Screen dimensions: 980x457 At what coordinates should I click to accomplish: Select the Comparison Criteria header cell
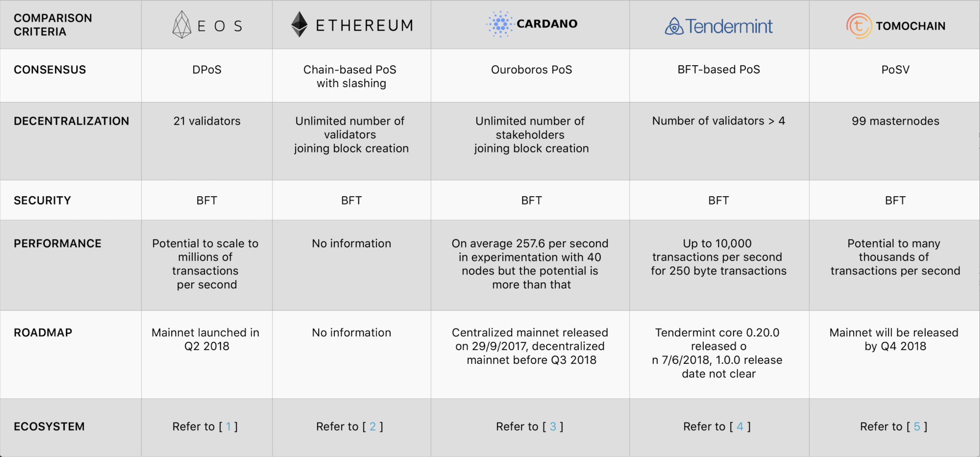pyautogui.click(x=53, y=25)
